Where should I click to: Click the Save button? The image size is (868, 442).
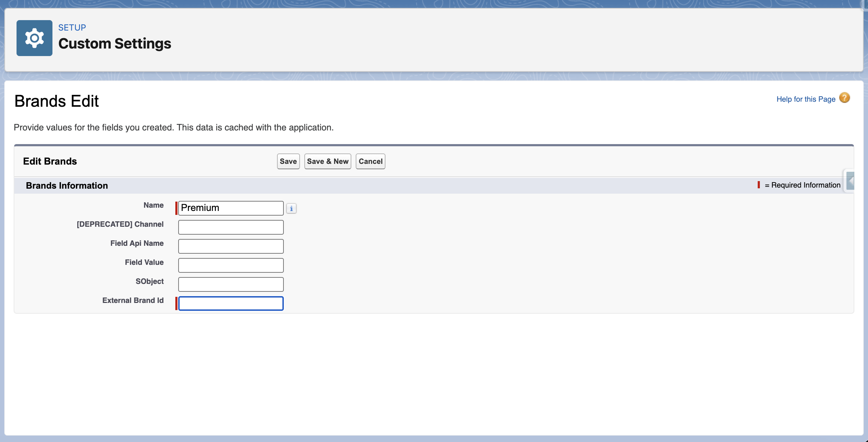(x=288, y=161)
